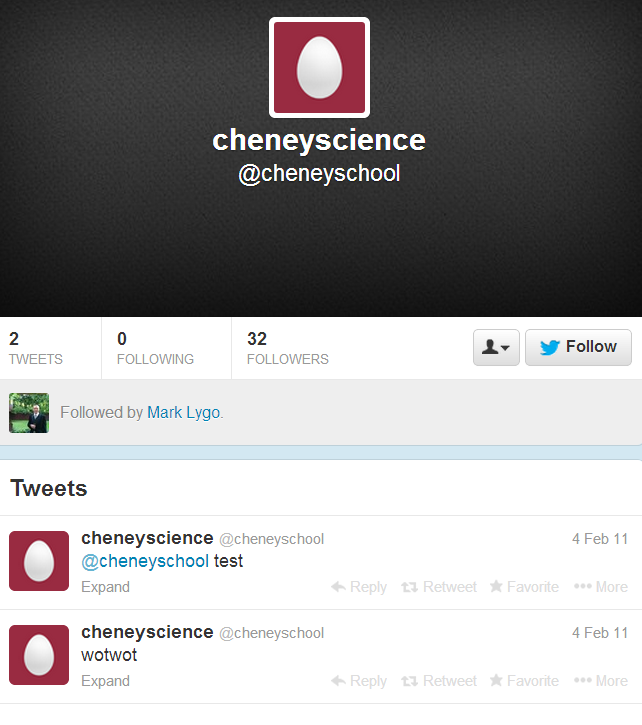The image size is (642, 725).
Task: Retweet the "wotwot" tweet
Action: tap(438, 681)
